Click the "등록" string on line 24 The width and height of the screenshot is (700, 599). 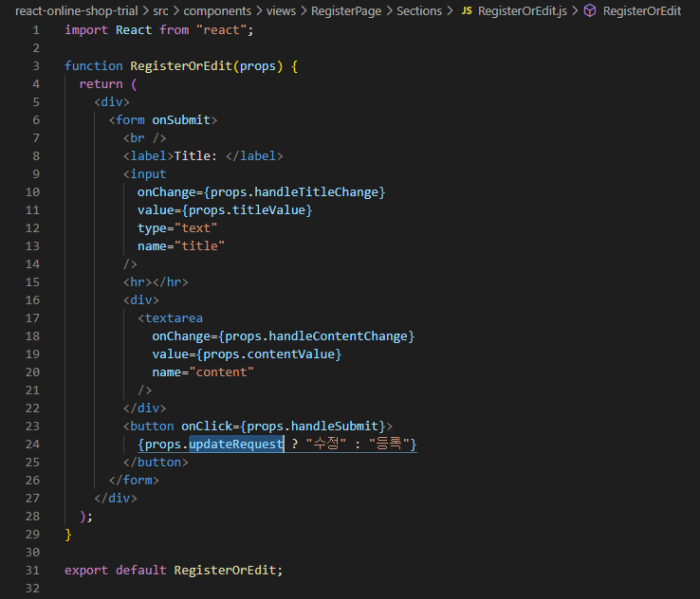coord(389,445)
